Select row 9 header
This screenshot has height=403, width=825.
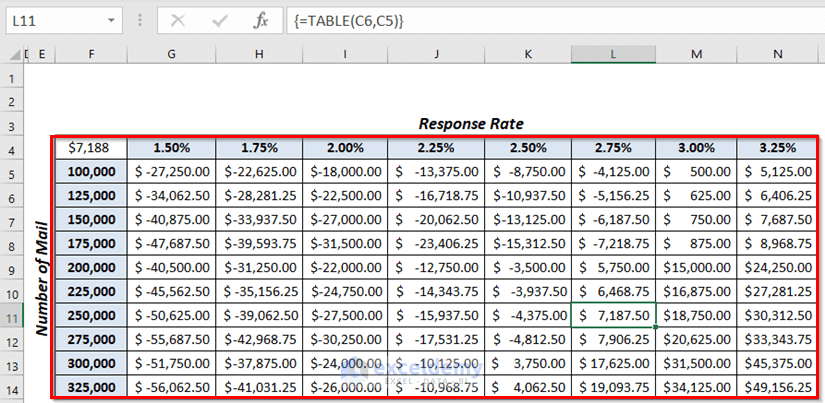click(13, 270)
